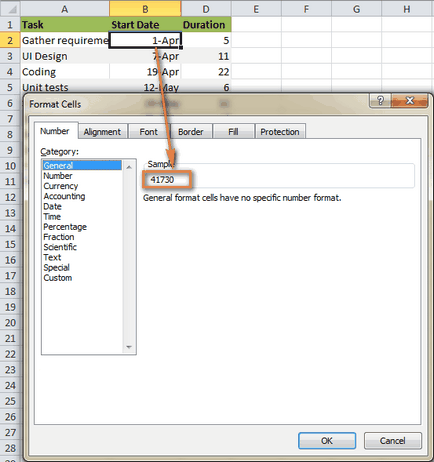Confirm with the OK button
The image size is (434, 462).
327,441
